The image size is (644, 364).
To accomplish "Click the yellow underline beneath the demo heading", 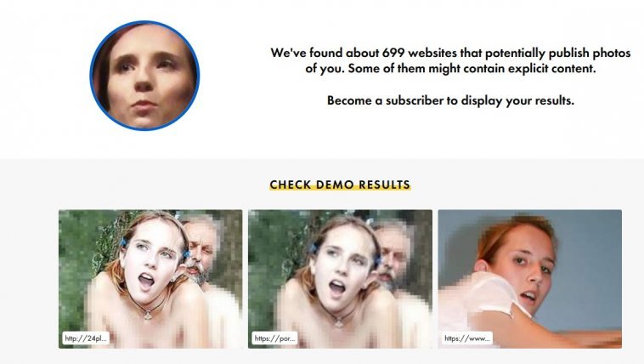I will 340,188.
